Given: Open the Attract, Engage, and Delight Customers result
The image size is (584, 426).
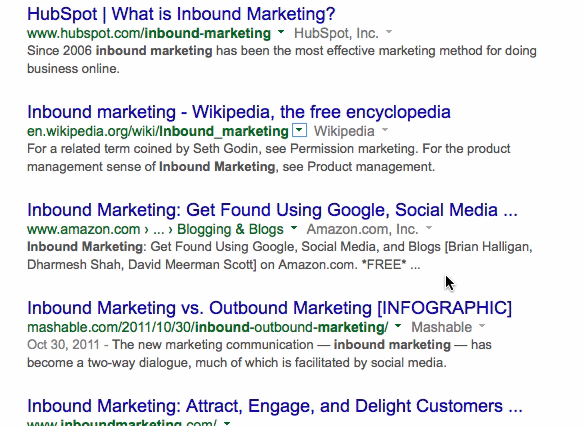Looking at the screenshot, I should [274, 406].
